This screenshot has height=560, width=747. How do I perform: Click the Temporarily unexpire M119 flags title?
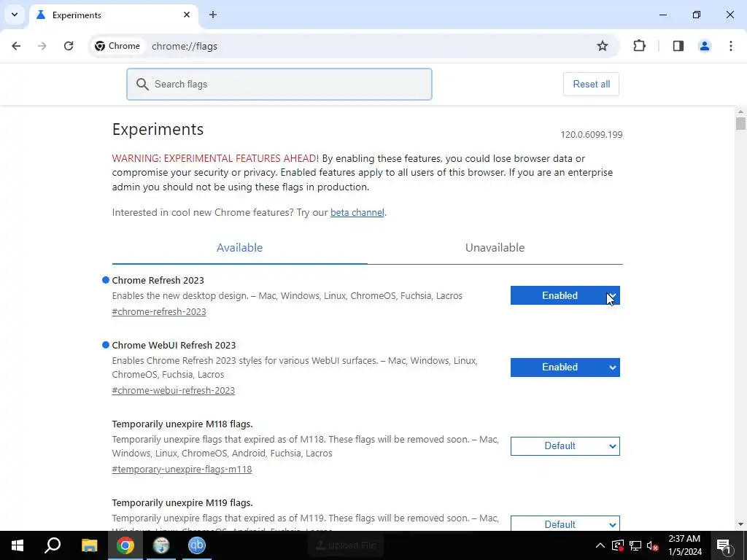pyautogui.click(x=182, y=503)
